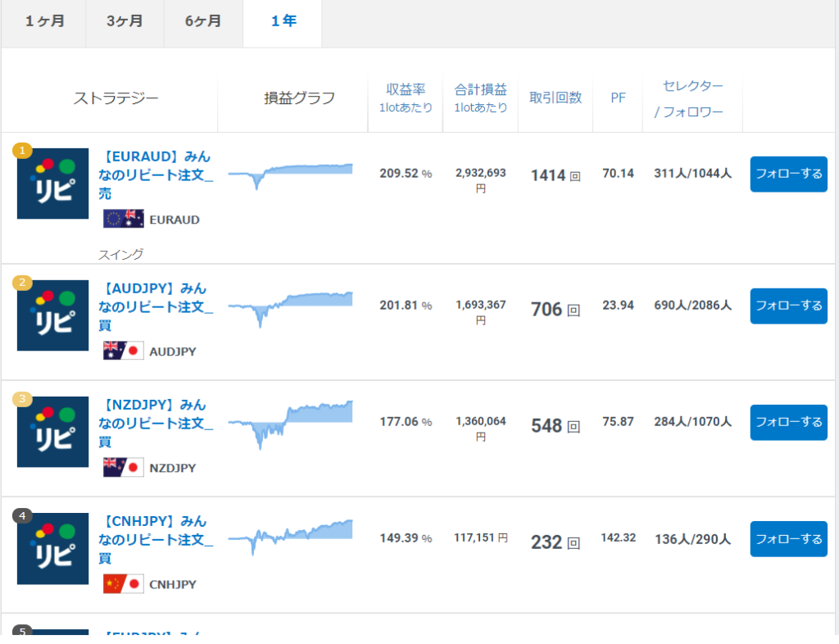Click the AUDJPY strategy リピ logo icon
Viewport: 839px width, 644px height.
click(x=53, y=315)
